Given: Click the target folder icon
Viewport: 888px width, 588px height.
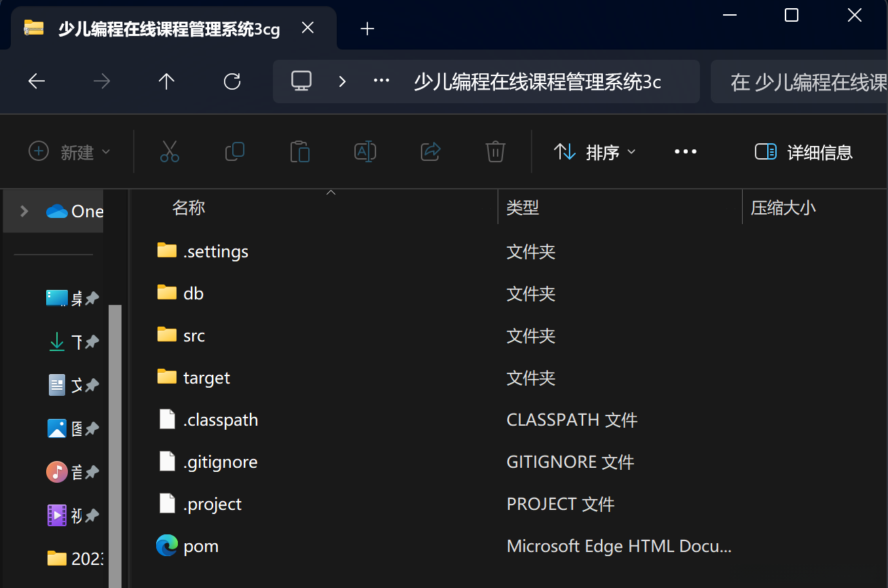Looking at the screenshot, I should (167, 377).
